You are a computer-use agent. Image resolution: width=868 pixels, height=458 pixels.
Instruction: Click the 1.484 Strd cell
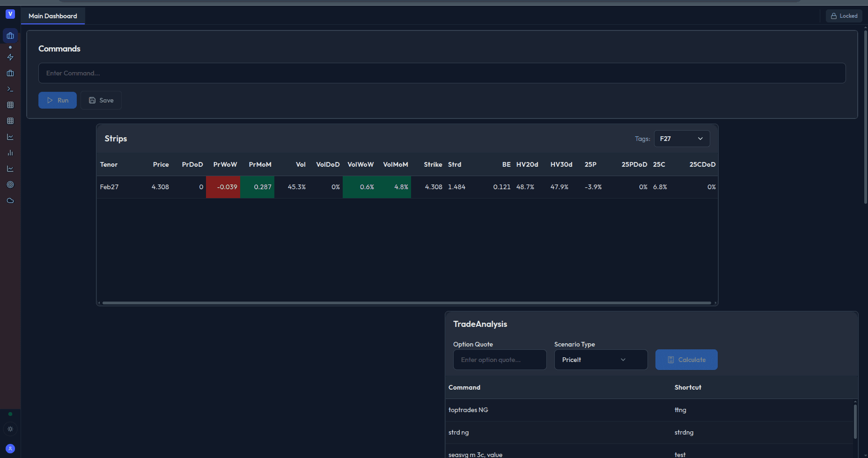456,187
